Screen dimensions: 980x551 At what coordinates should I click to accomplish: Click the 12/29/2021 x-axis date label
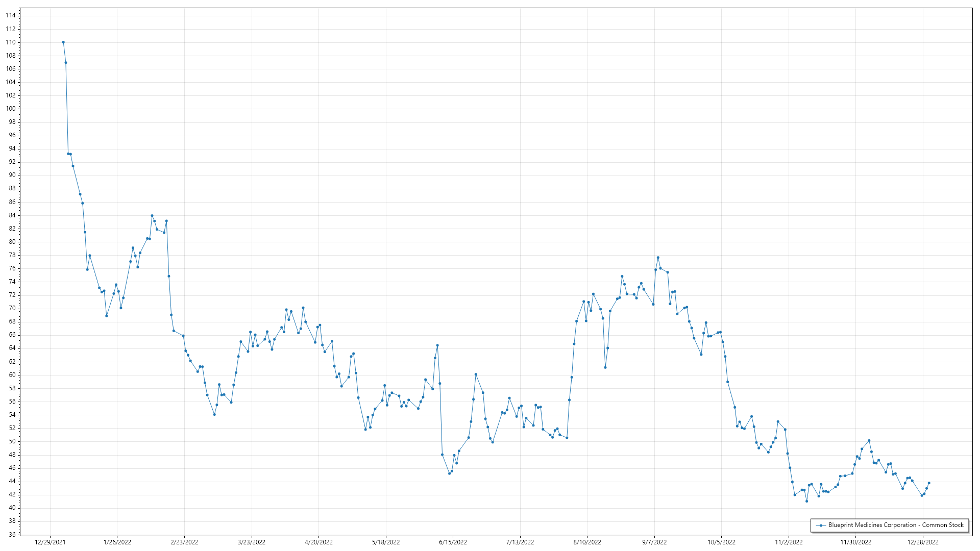pos(50,542)
